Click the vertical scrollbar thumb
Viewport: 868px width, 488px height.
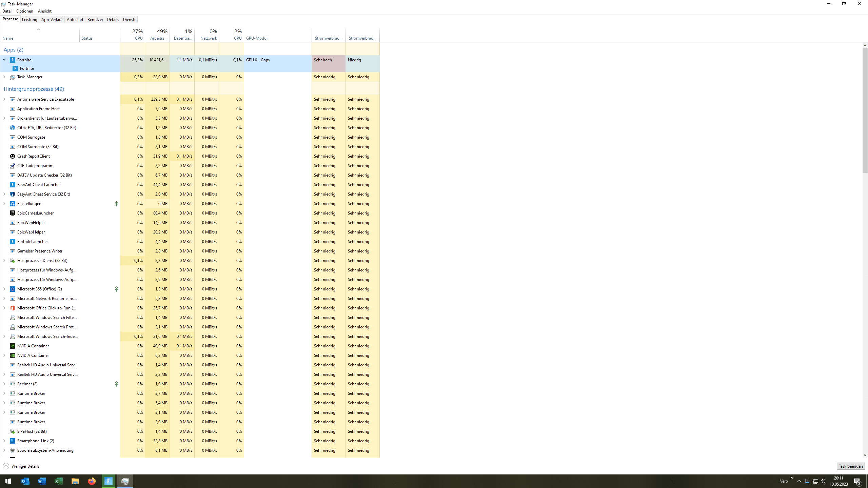[x=865, y=110]
